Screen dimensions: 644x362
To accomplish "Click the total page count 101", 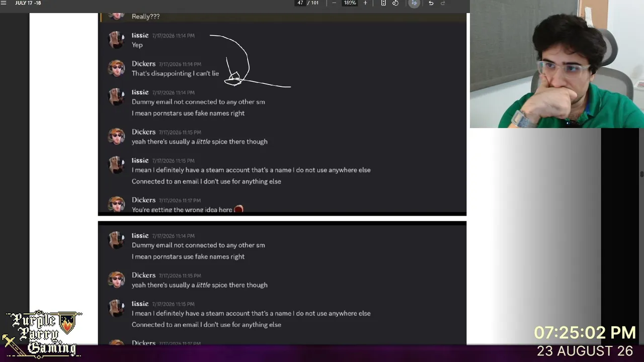I will pyautogui.click(x=314, y=3).
